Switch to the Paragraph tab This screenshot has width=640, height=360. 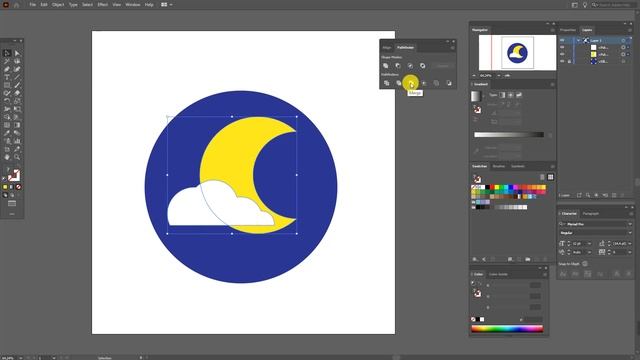pos(591,213)
